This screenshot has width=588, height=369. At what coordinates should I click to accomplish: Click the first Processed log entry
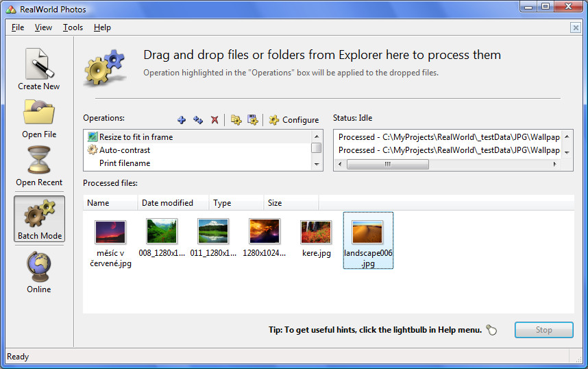pos(448,137)
